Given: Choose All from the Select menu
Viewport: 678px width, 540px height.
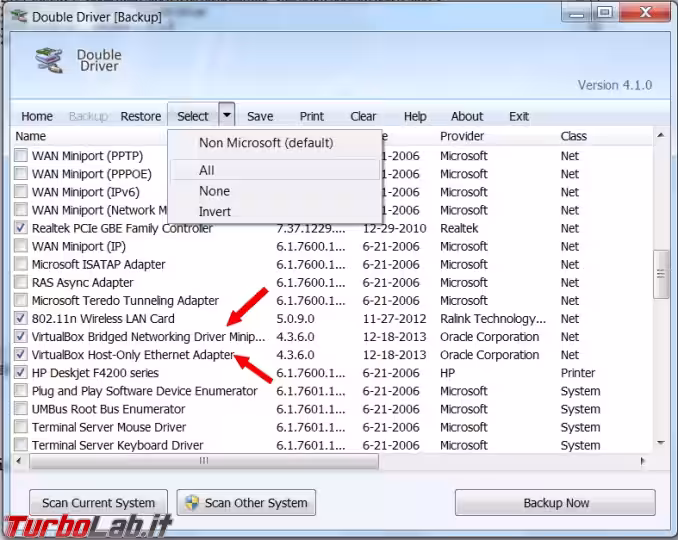Looking at the screenshot, I should pyautogui.click(x=275, y=170).
